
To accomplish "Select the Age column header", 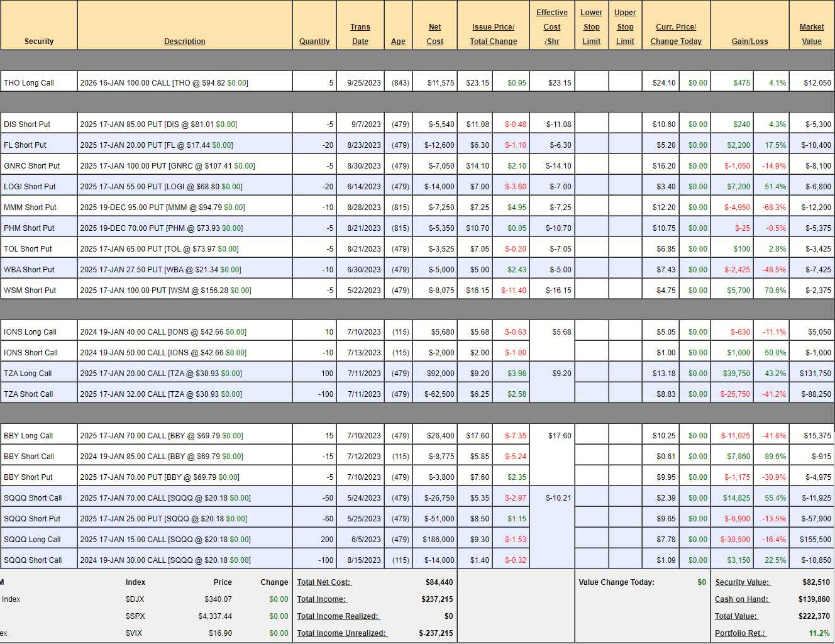I will (x=398, y=42).
